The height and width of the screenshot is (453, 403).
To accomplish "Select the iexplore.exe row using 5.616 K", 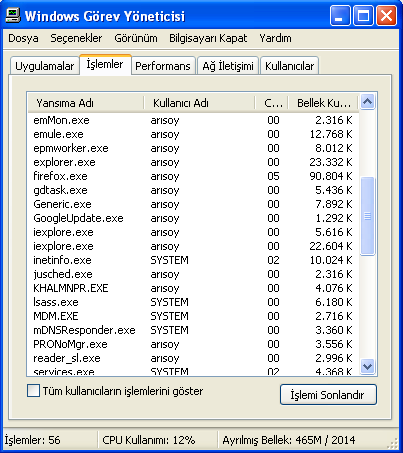I will pos(193,232).
